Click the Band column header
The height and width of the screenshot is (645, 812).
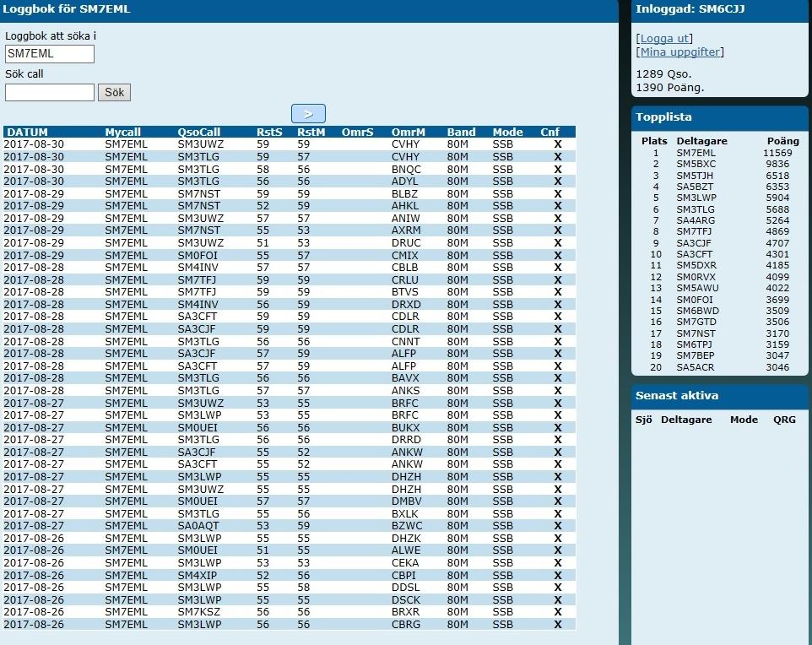pos(461,133)
